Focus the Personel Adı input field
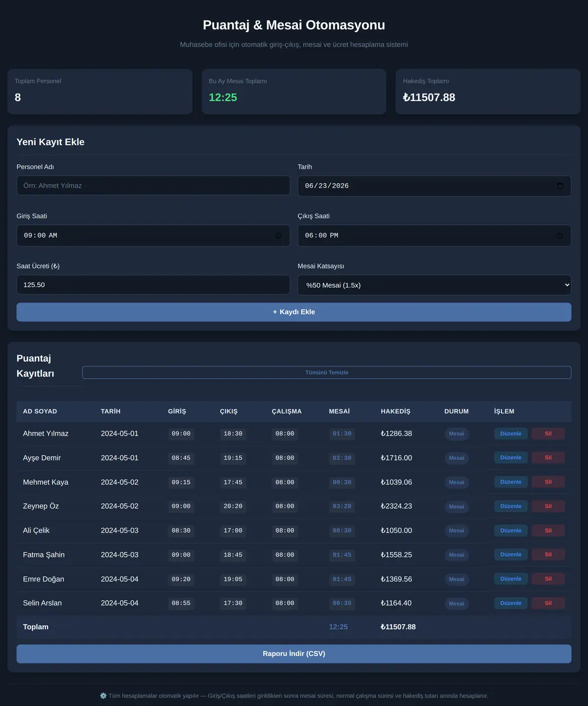The height and width of the screenshot is (706, 588). click(153, 186)
